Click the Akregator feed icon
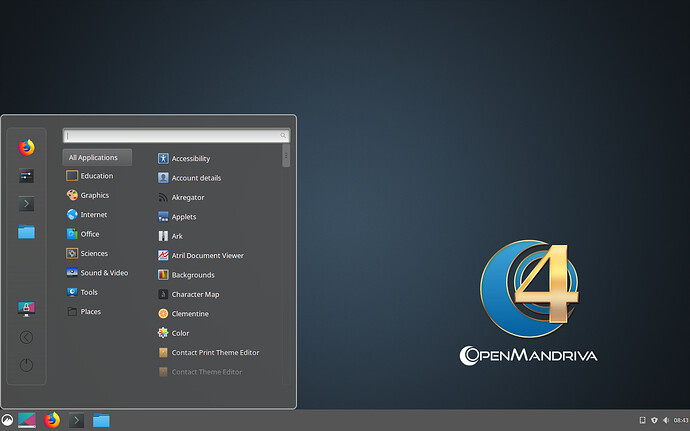 [x=163, y=197]
